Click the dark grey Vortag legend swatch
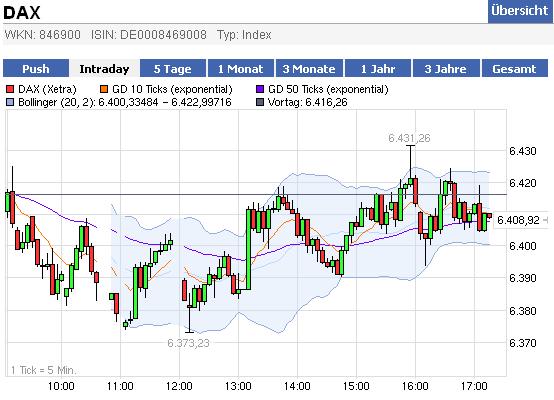 point(260,102)
